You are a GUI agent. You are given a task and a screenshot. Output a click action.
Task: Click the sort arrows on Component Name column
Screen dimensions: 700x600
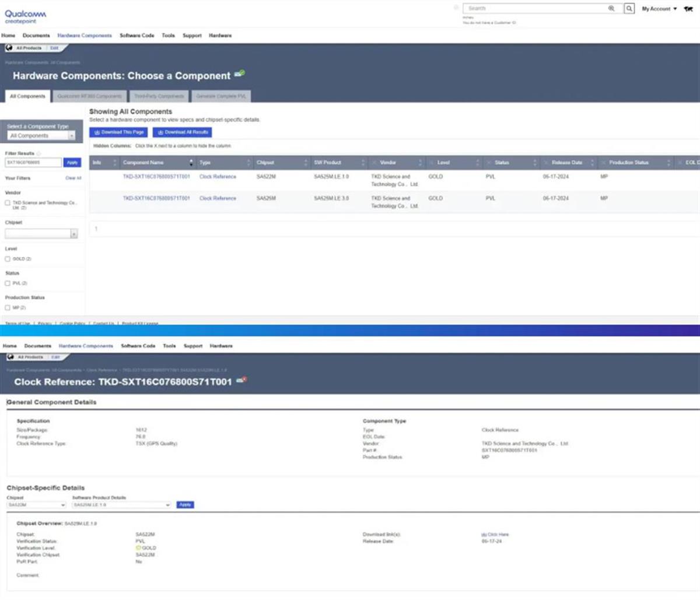tap(191, 163)
